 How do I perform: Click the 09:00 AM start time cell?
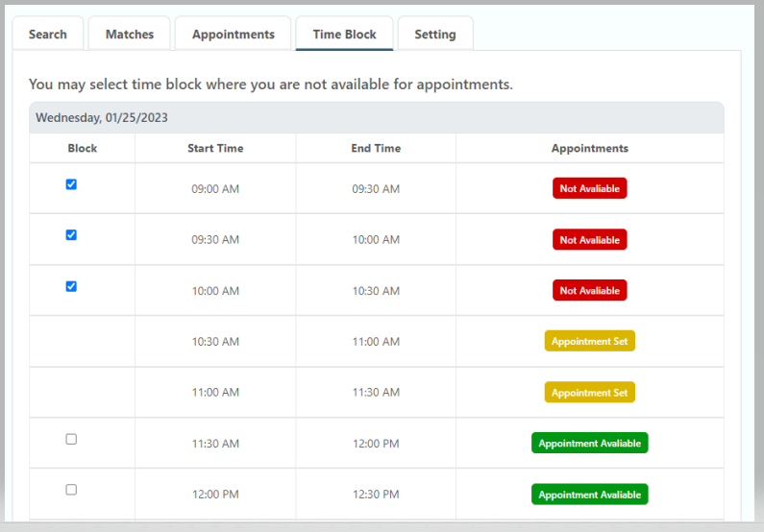[215, 189]
